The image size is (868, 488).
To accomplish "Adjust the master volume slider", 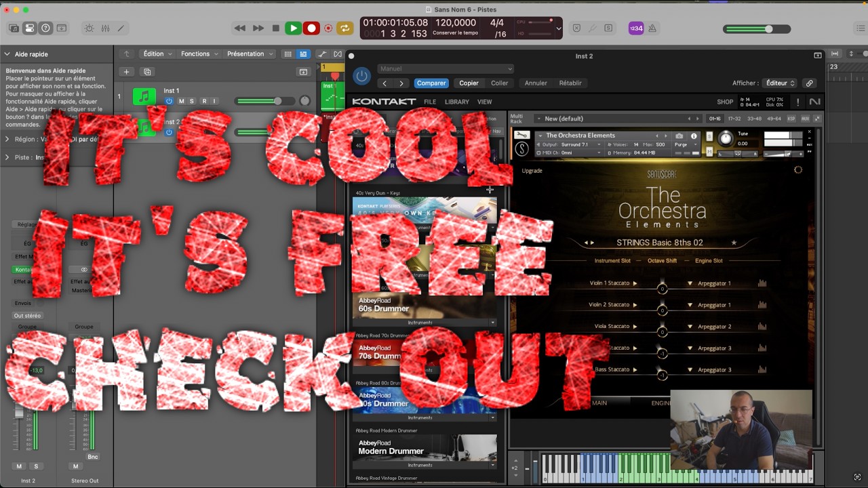I will (757, 29).
